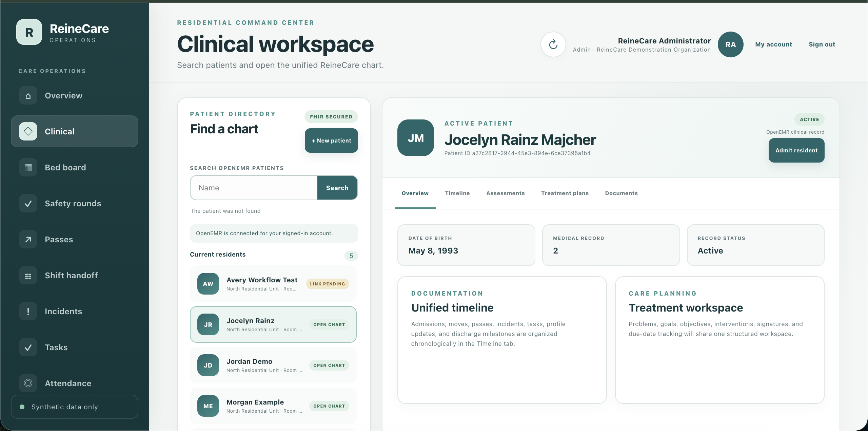
Task: Click the OpenEMR is connected notice
Action: point(274,233)
